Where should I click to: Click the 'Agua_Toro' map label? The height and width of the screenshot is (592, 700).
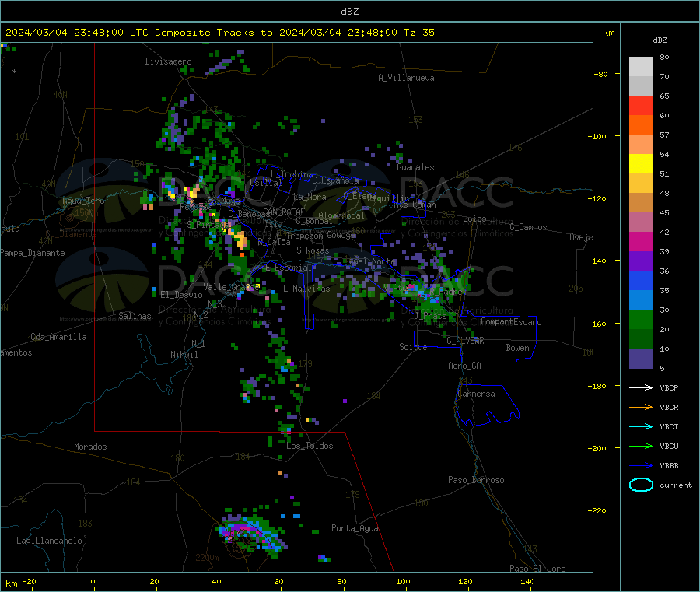tap(83, 201)
